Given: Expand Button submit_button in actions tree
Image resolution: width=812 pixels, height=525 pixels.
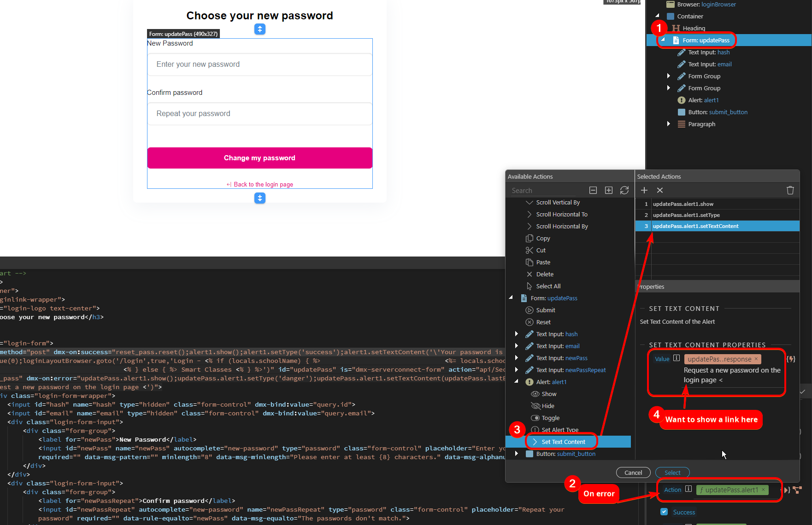Looking at the screenshot, I should 517,454.
